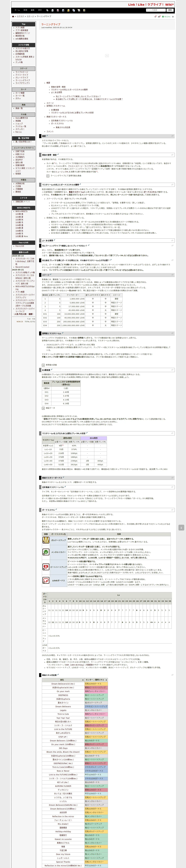Click the 6.19倍 cell in the EX4 row

point(66,403)
